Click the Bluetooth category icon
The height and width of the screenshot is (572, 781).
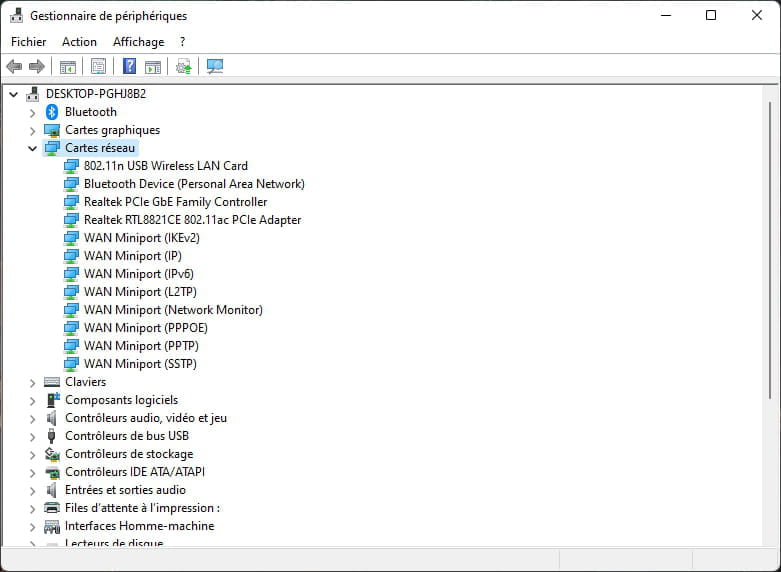pos(52,112)
